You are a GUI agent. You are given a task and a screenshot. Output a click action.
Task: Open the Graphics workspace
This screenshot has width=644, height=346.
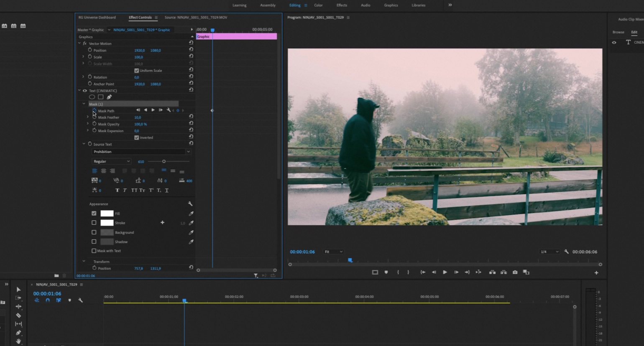pyautogui.click(x=391, y=5)
